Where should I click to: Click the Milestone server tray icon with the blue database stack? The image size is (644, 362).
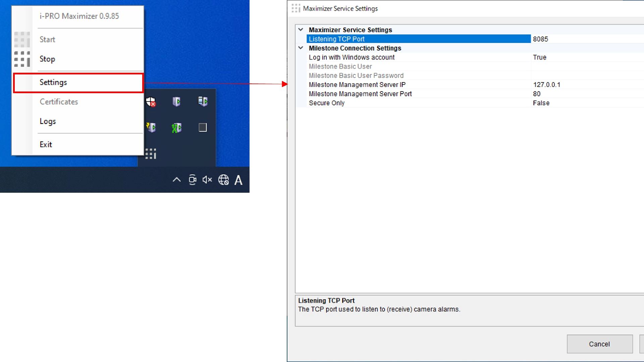coord(203,101)
